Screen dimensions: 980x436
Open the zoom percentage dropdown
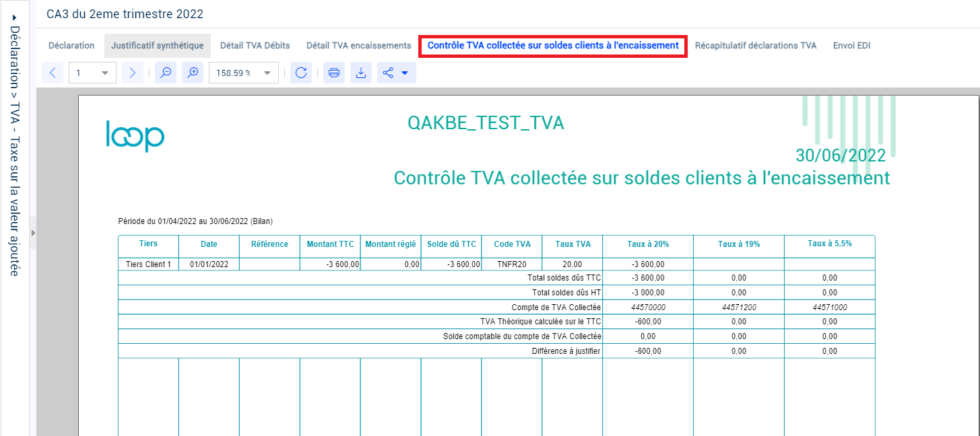(244, 73)
